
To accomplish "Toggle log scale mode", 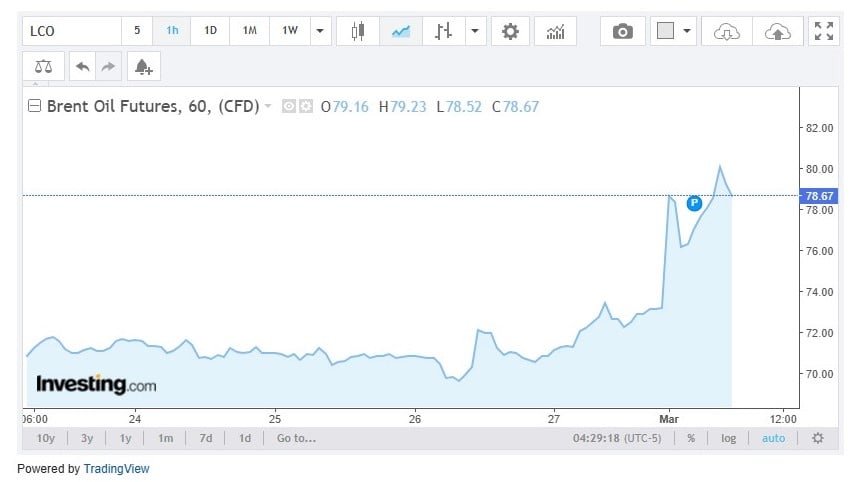I will [728, 438].
